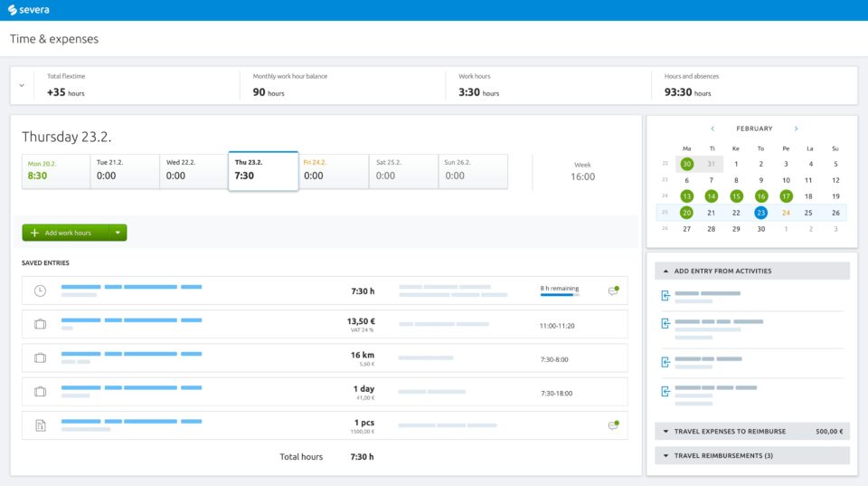Screen dimensions: 868x486
Task: Click the clock icon on the 7:30 h entry
Action: coord(40,291)
